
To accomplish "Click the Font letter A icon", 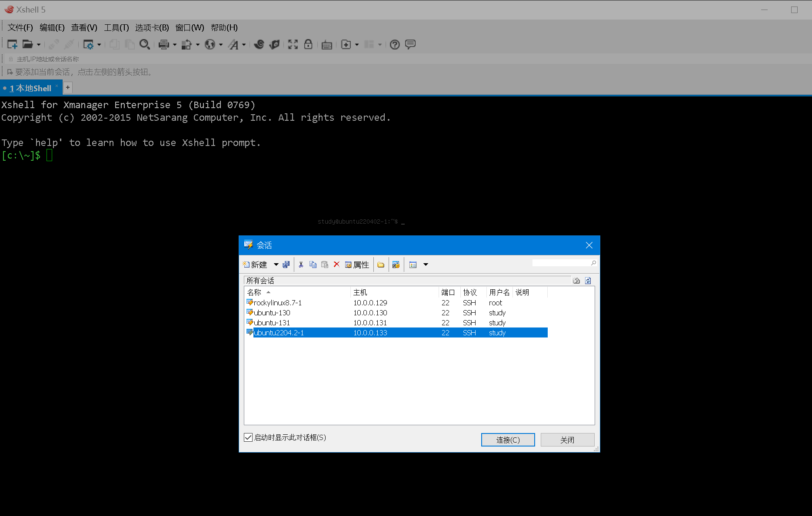I will coord(233,44).
